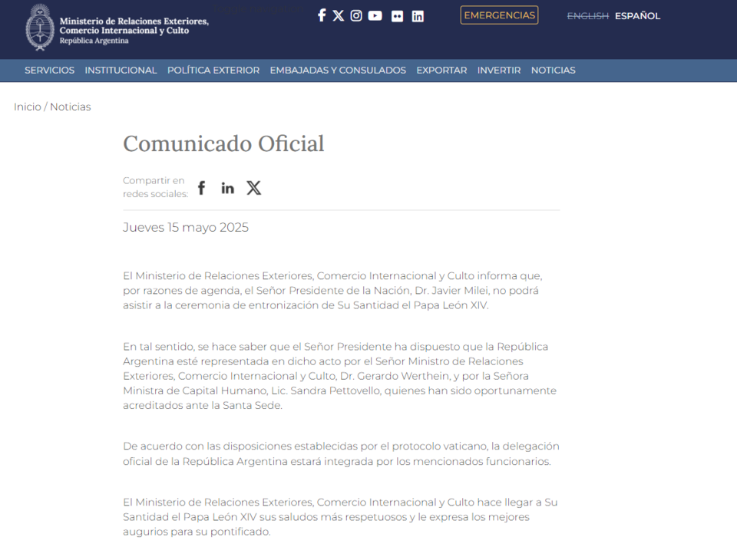The height and width of the screenshot is (560, 737).
Task: Click the Argentine coat of arms logo
Action: 40,28
